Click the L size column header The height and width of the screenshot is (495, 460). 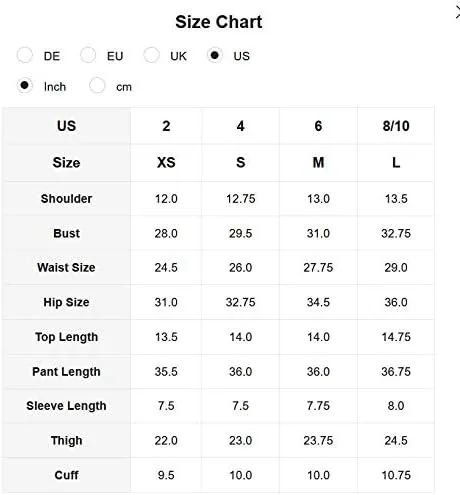(x=396, y=163)
